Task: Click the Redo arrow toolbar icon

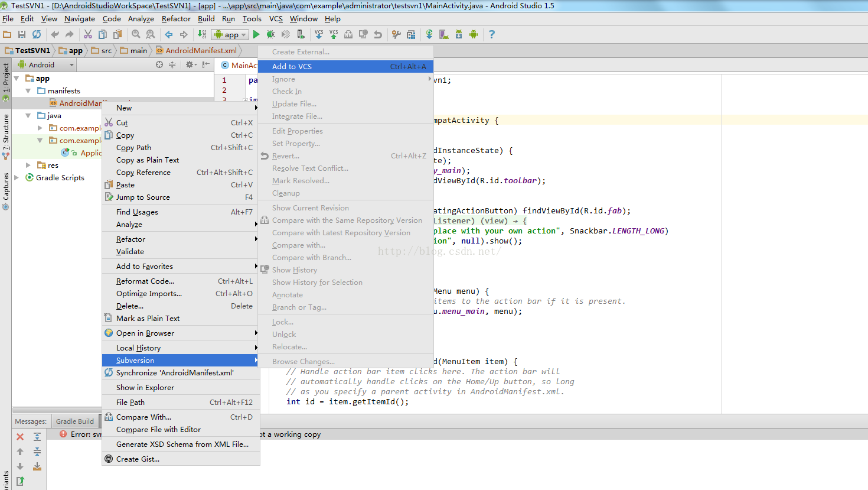Action: point(70,34)
